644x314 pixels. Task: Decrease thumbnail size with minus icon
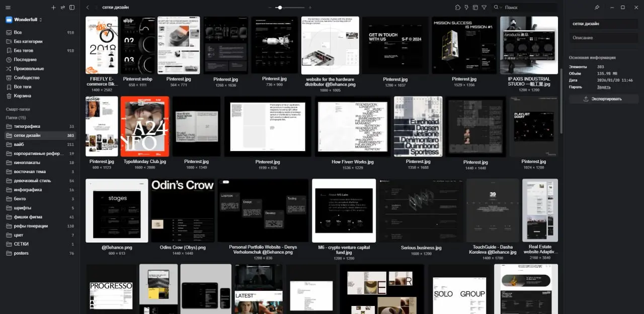click(x=270, y=8)
